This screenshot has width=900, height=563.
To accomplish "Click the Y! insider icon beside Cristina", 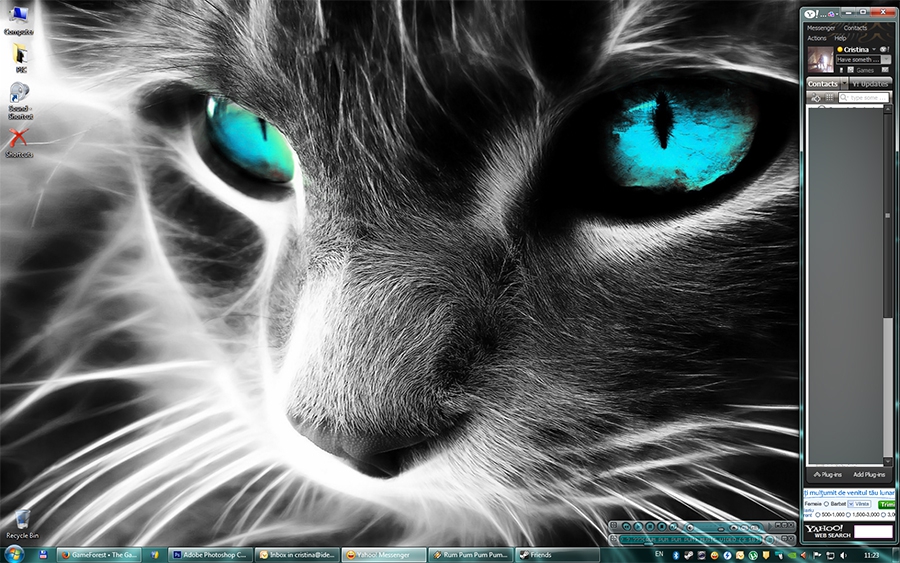I will pos(885,49).
